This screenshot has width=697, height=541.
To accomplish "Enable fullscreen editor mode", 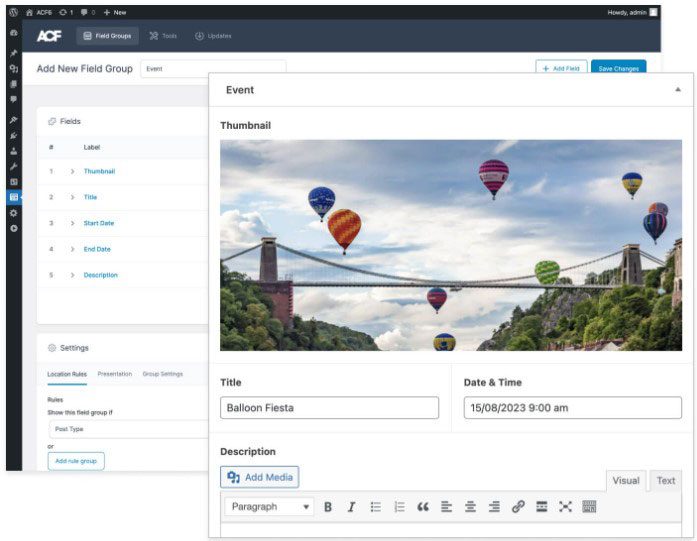I will pyautogui.click(x=565, y=507).
